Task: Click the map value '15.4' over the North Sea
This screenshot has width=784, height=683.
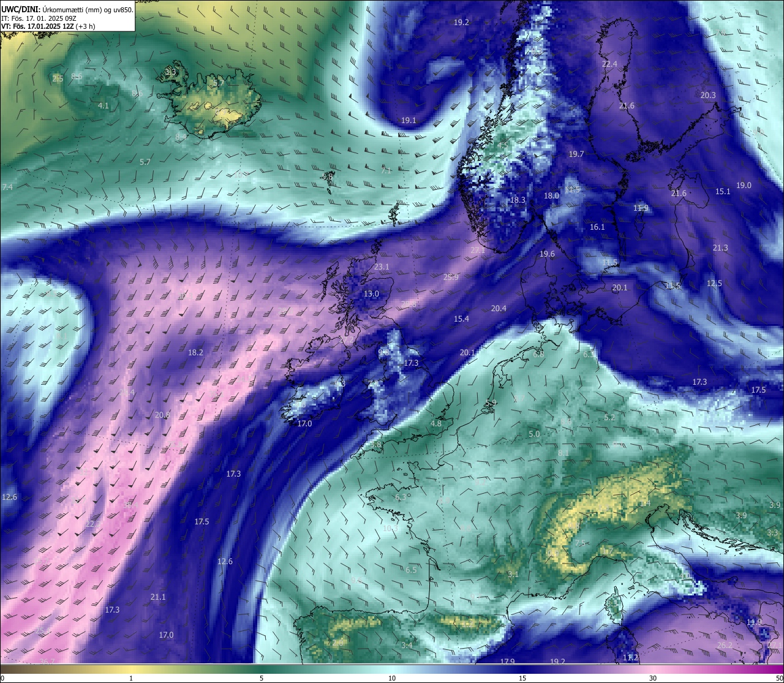Action: (x=461, y=319)
